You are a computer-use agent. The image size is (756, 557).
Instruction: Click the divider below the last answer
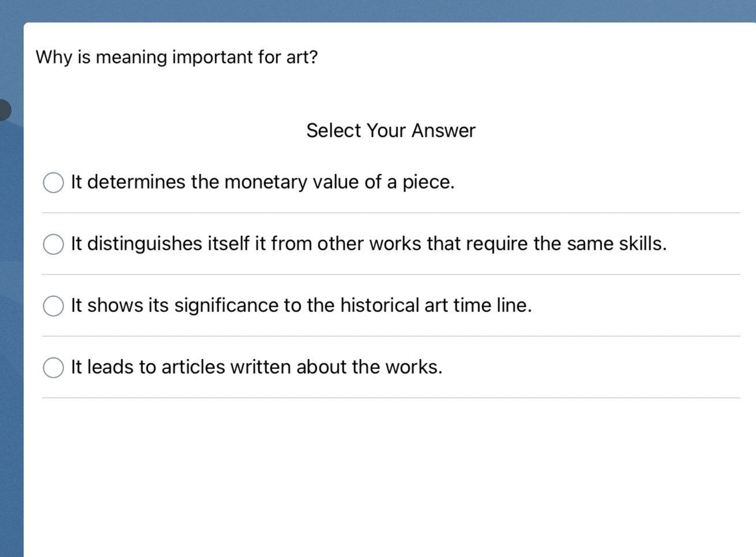tap(390, 398)
